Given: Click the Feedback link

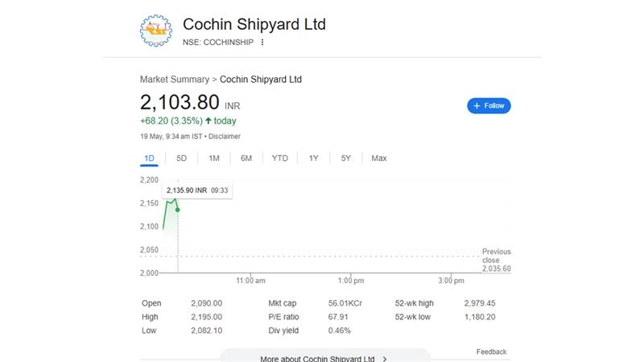Looking at the screenshot, I should pyautogui.click(x=491, y=352).
